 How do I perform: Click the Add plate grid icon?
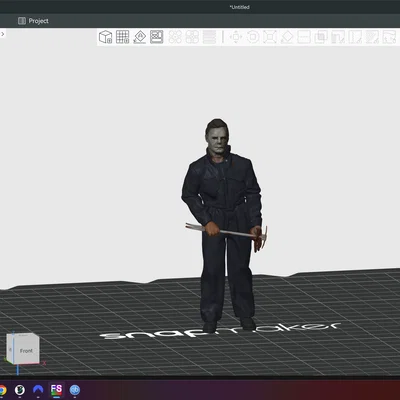pyautogui.click(x=122, y=37)
